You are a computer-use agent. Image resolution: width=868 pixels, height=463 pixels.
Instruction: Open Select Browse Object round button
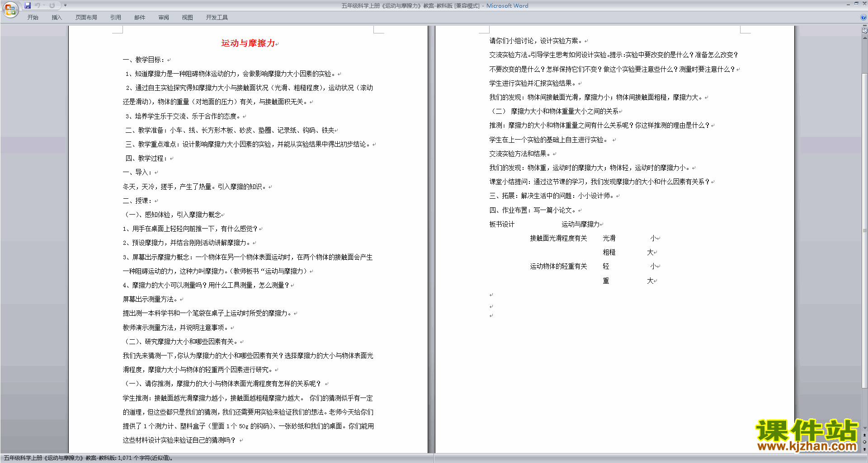864,442
